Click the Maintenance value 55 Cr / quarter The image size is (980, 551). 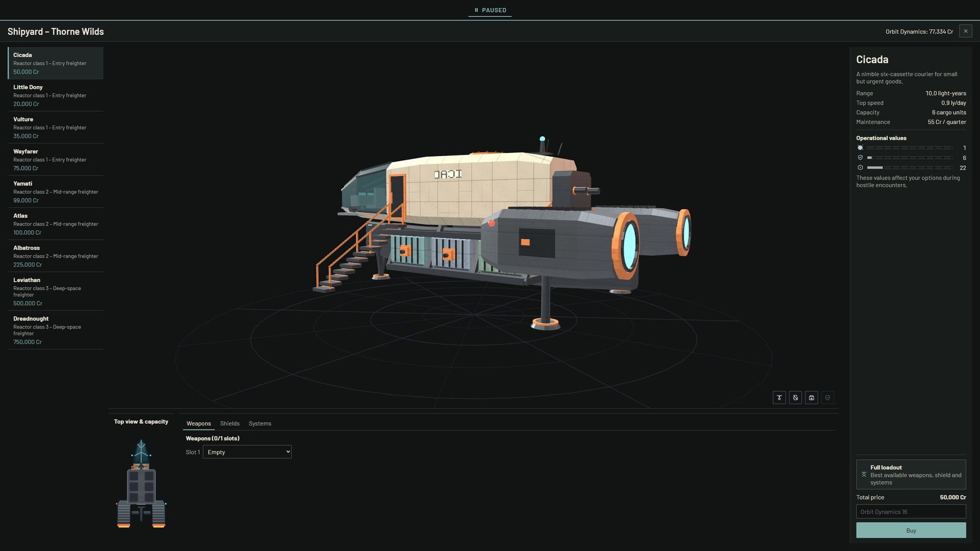947,122
